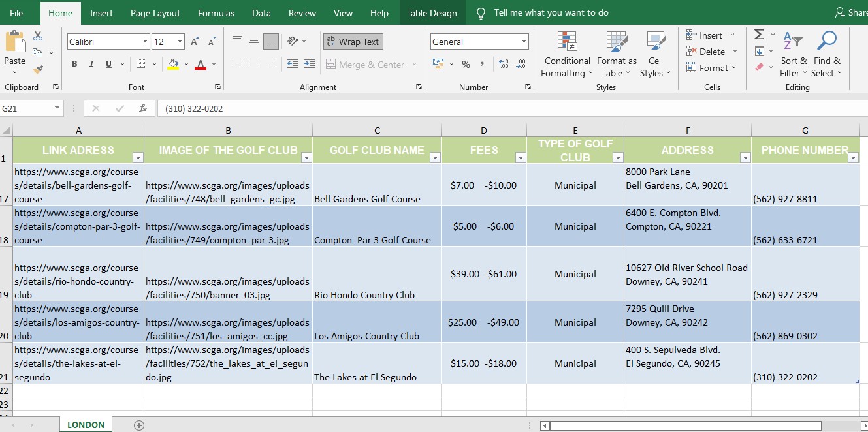Image resolution: width=868 pixels, height=432 pixels.
Task: Decrease font size with the smaller A icon
Action: pyautogui.click(x=211, y=42)
